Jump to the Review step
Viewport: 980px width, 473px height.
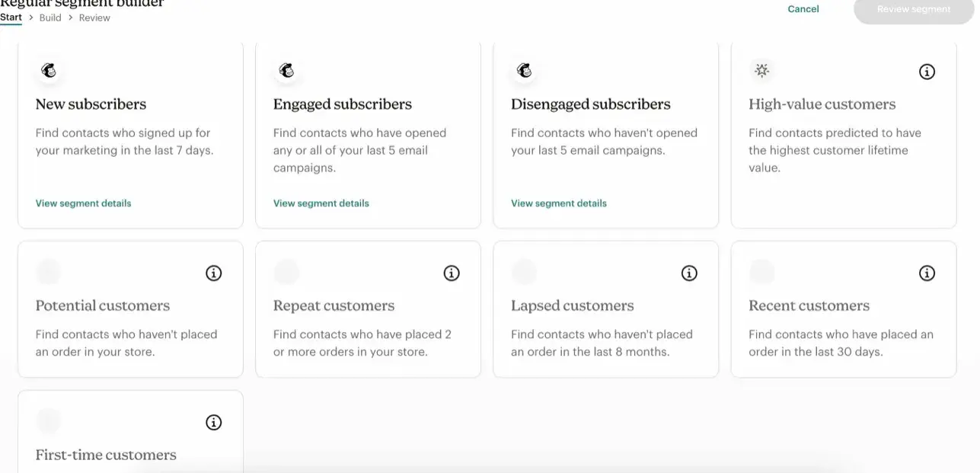pyautogui.click(x=94, y=18)
